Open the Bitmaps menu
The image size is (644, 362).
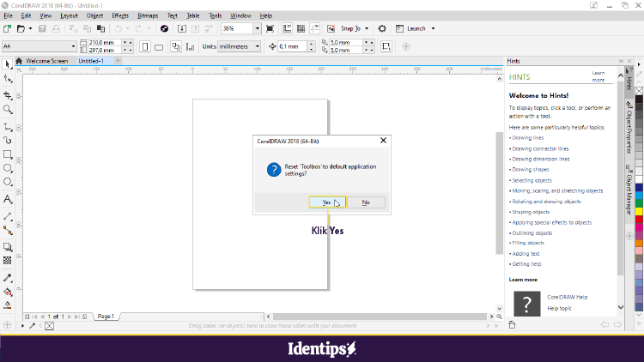pos(147,15)
